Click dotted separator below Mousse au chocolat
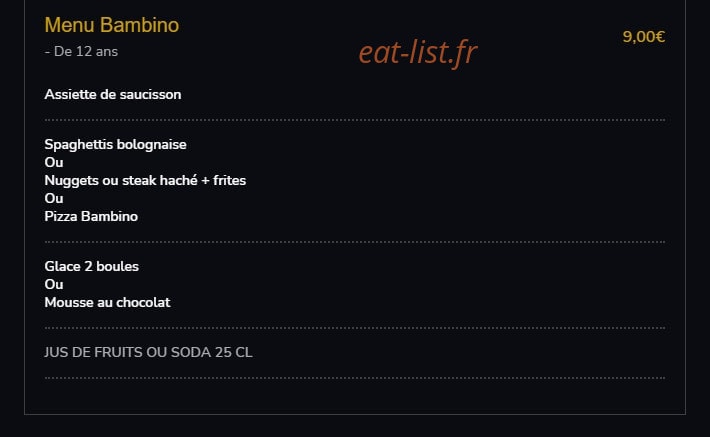This screenshot has width=710, height=437. coord(355,328)
